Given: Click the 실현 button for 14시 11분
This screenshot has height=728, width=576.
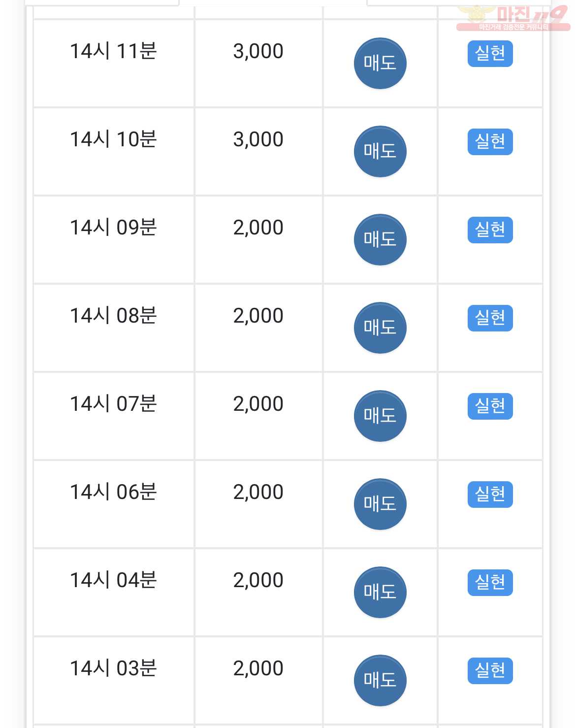Looking at the screenshot, I should point(490,54).
